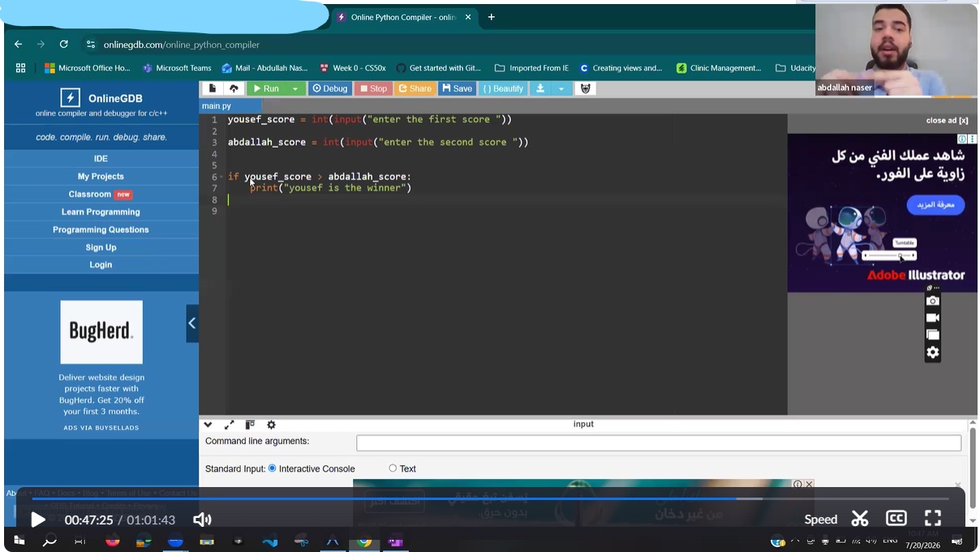
Task: Open Windows Start menu
Action: [x=19, y=541]
